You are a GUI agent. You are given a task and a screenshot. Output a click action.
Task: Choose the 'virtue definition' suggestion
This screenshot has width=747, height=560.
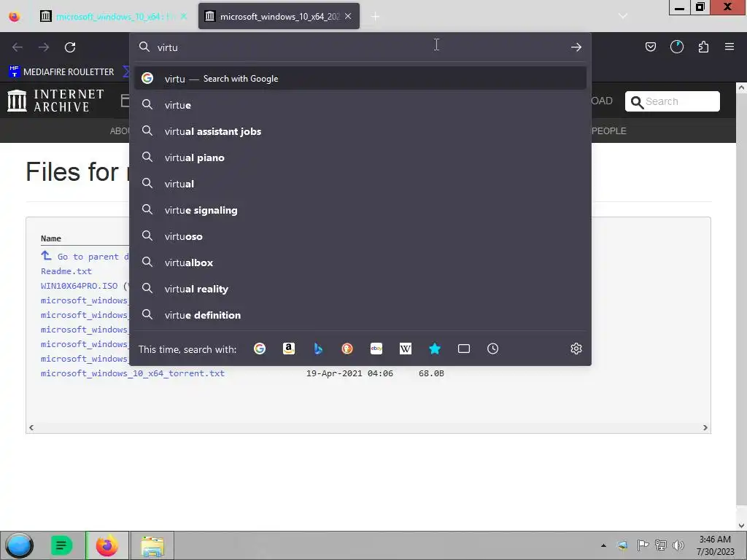(360, 315)
